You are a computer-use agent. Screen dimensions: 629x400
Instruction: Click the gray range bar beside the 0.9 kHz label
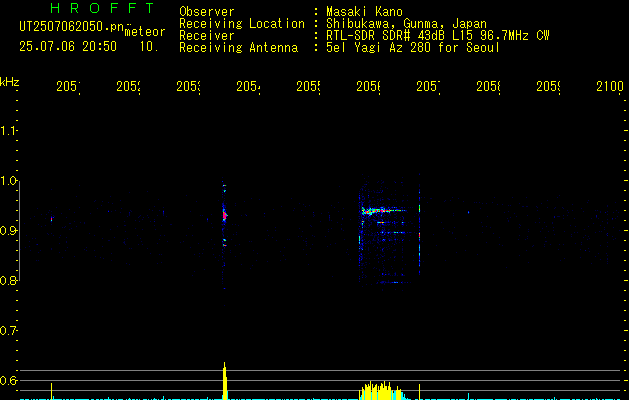click(x=19, y=231)
